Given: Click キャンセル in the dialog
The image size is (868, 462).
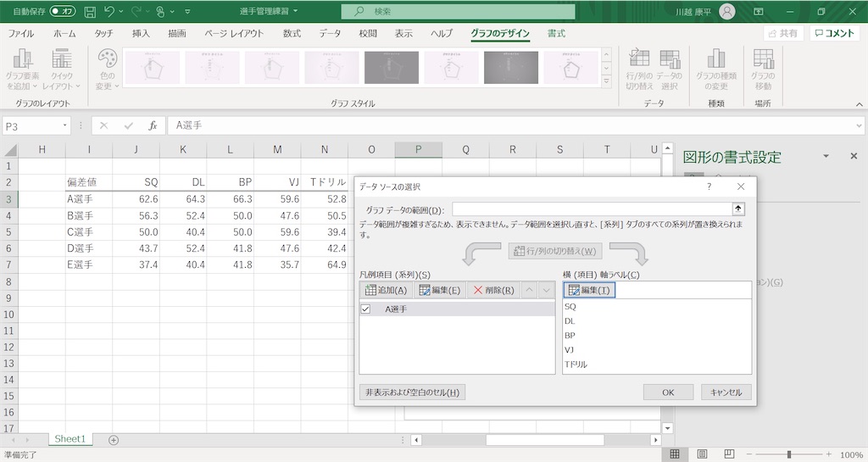Looking at the screenshot, I should (726, 392).
